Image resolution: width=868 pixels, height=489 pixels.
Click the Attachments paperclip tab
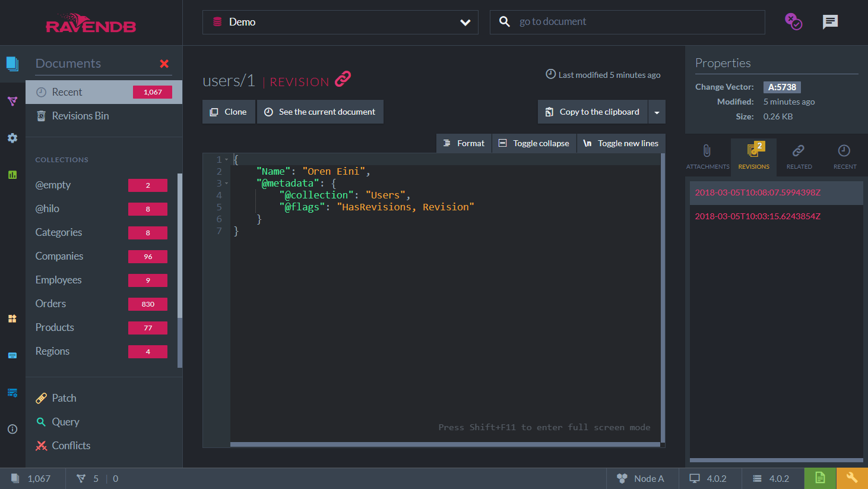tap(708, 157)
